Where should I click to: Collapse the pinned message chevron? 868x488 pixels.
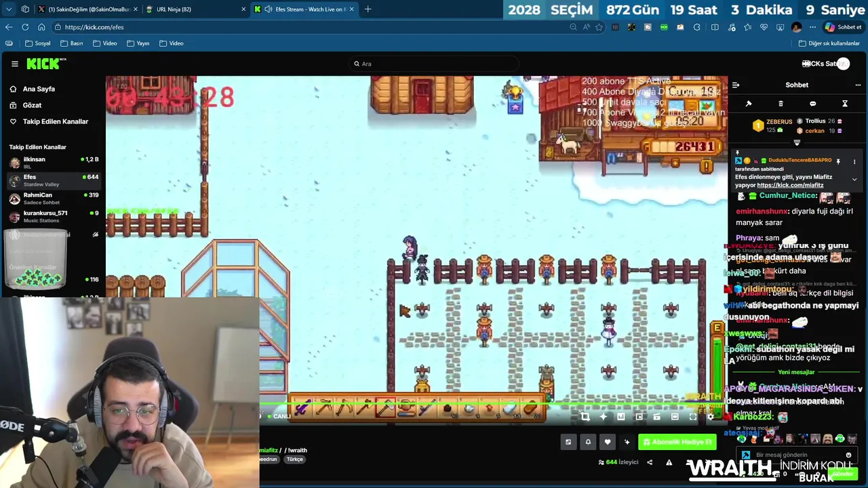click(854, 180)
